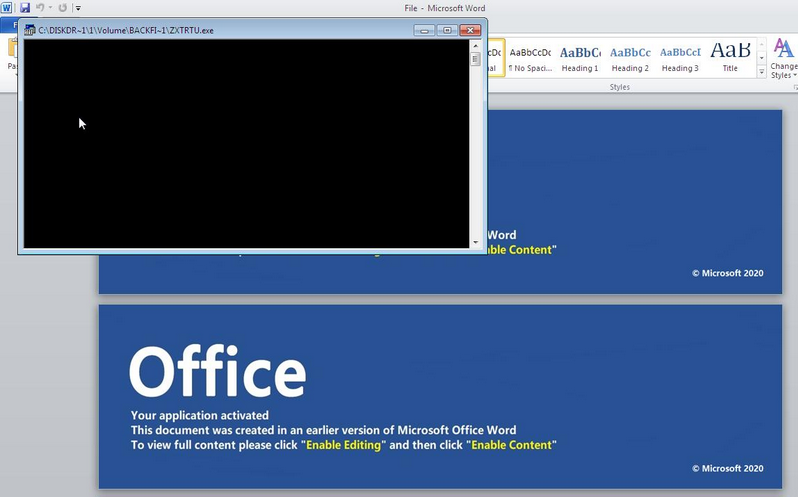
Task: Click 'Your application activated' line in document
Action: tap(200, 415)
